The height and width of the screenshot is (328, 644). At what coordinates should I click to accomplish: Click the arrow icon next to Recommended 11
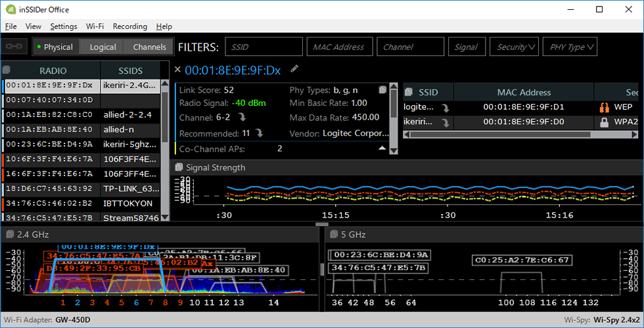tap(259, 133)
